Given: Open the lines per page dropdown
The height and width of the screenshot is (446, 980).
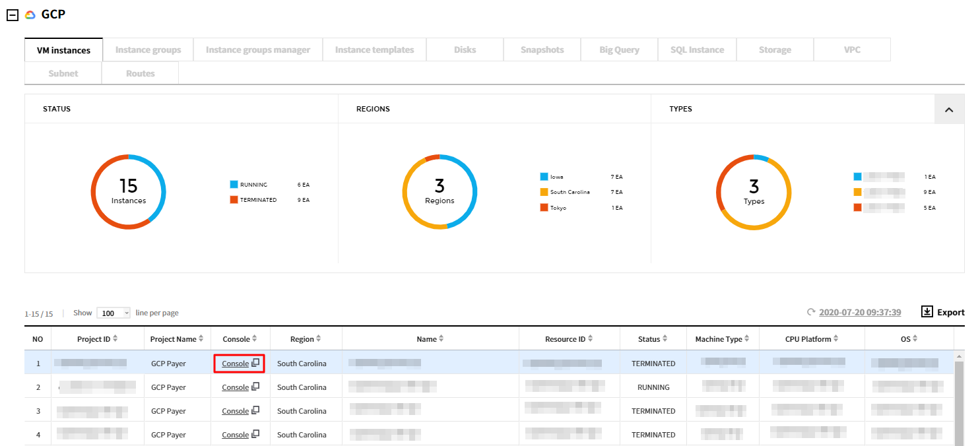Looking at the screenshot, I should click(114, 313).
